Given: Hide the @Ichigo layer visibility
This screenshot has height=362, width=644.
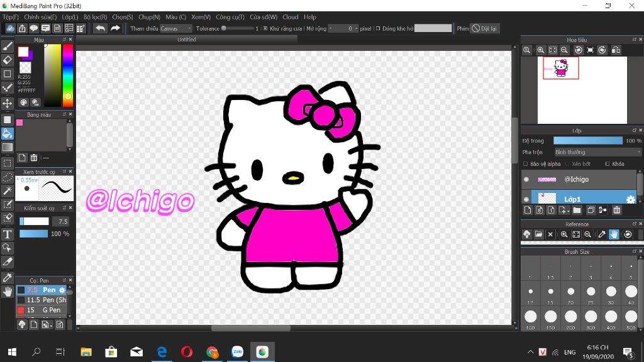Looking at the screenshot, I should click(526, 180).
